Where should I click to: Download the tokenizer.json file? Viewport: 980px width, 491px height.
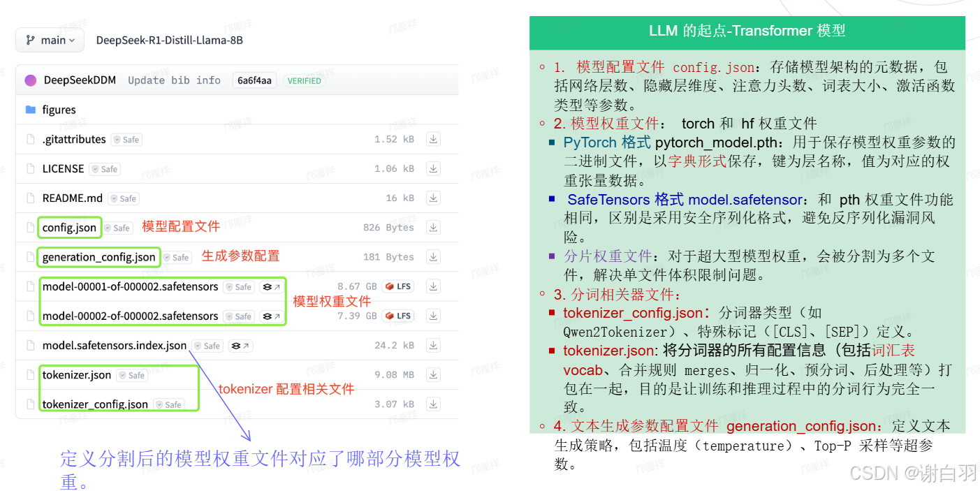434,374
